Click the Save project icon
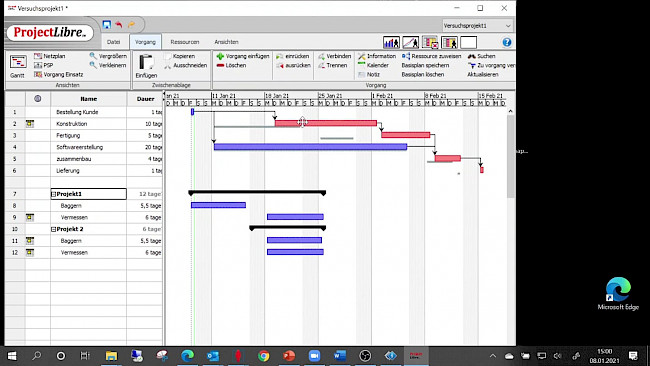The height and width of the screenshot is (366, 650). tap(107, 24)
